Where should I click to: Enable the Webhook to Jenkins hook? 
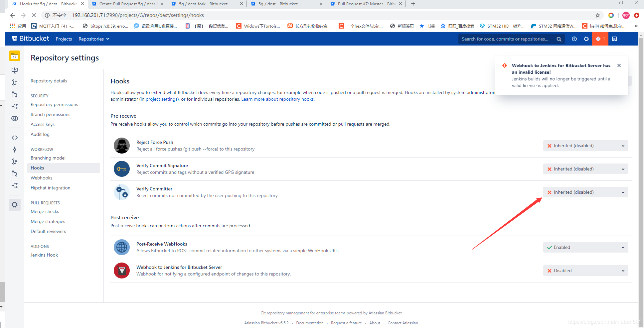pyautogui.click(x=585, y=271)
